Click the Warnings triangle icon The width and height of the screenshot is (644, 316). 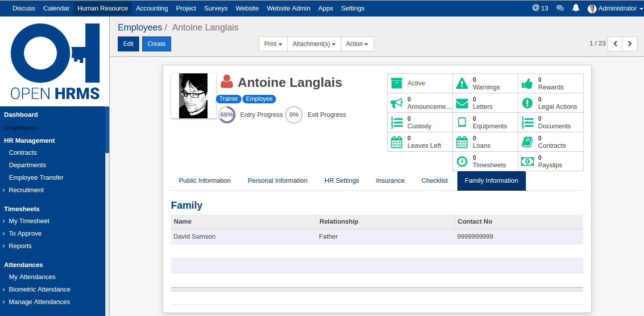click(x=462, y=83)
